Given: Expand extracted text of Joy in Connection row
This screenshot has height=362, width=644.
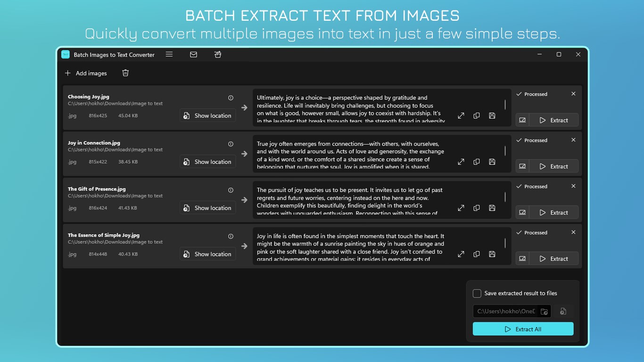Looking at the screenshot, I should pos(461,162).
